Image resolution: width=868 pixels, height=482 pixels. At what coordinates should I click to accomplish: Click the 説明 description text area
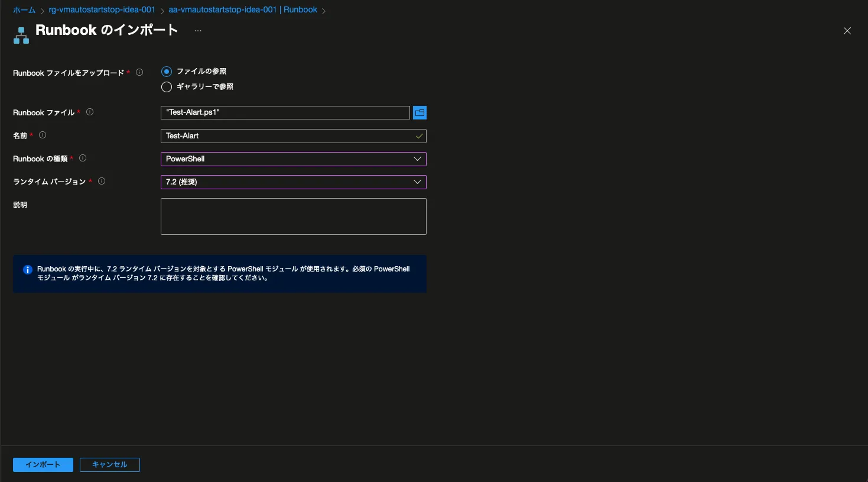(294, 216)
